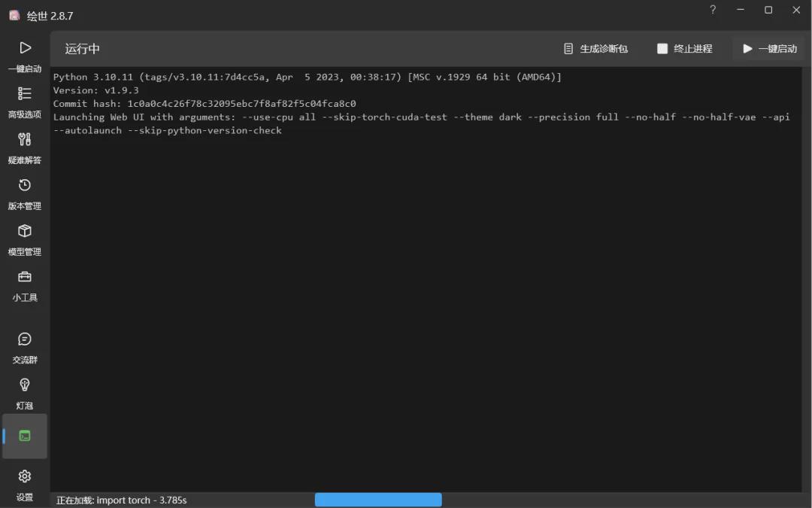The image size is (812, 508).
Task: Select the 小工具 toolbox icon
Action: pos(25,278)
